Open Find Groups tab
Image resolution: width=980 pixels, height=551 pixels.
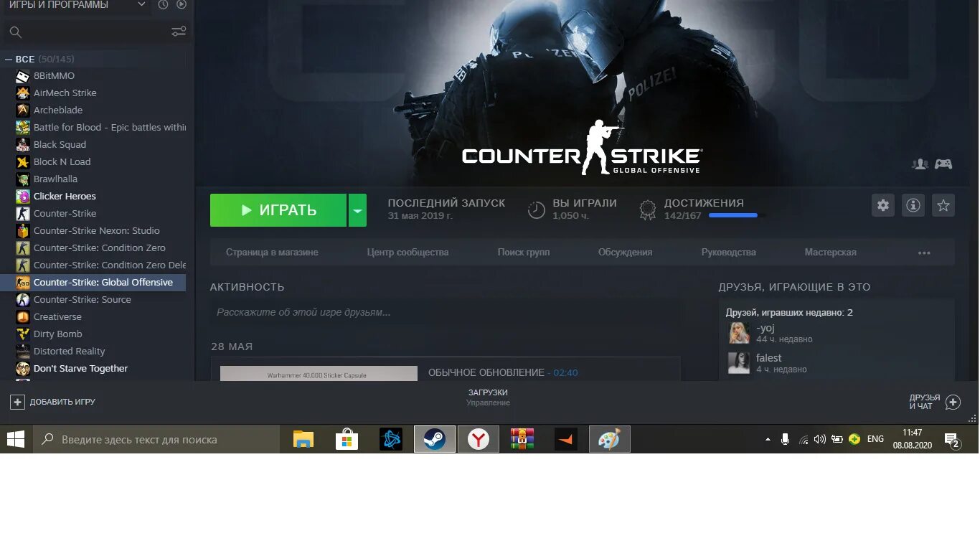(524, 253)
